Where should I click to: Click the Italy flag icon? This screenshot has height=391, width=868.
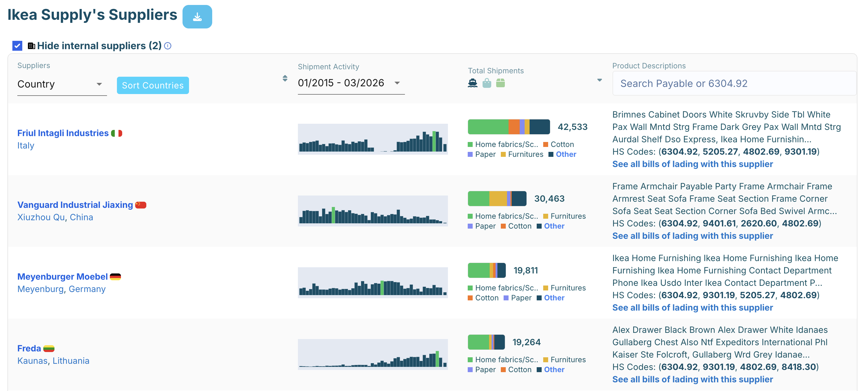coord(117,134)
